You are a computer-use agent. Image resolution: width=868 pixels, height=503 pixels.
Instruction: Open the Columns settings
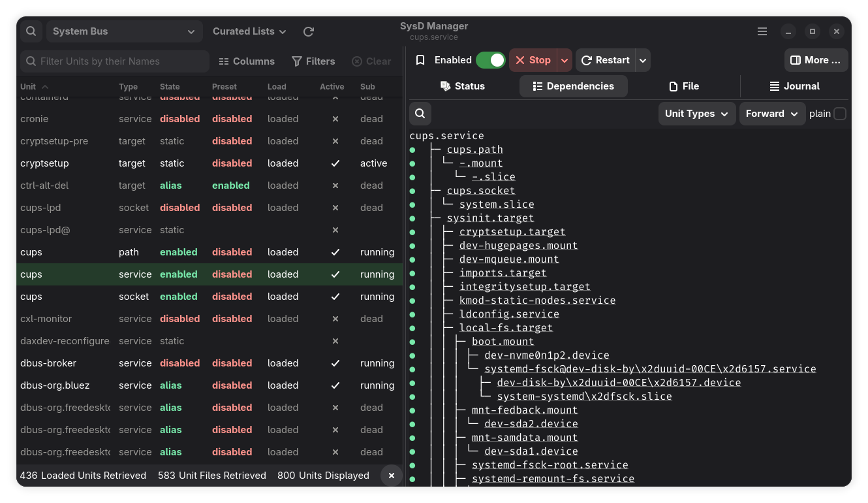[x=247, y=61]
